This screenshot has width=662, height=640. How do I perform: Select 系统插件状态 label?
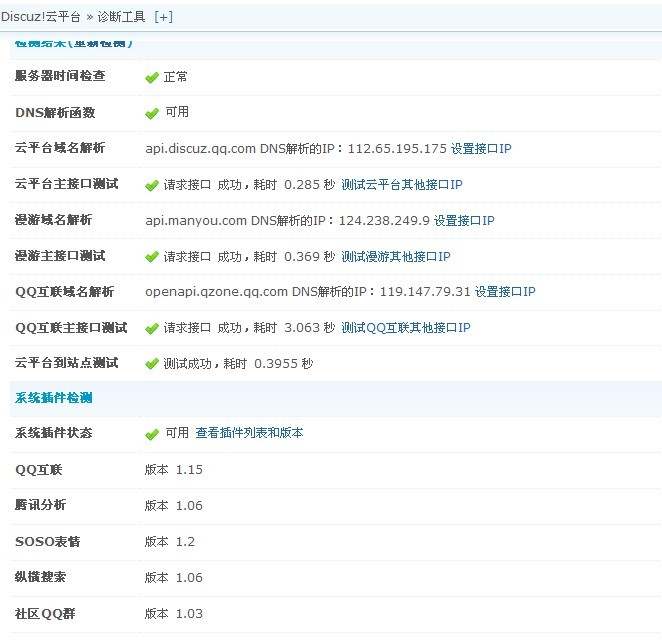[53, 433]
